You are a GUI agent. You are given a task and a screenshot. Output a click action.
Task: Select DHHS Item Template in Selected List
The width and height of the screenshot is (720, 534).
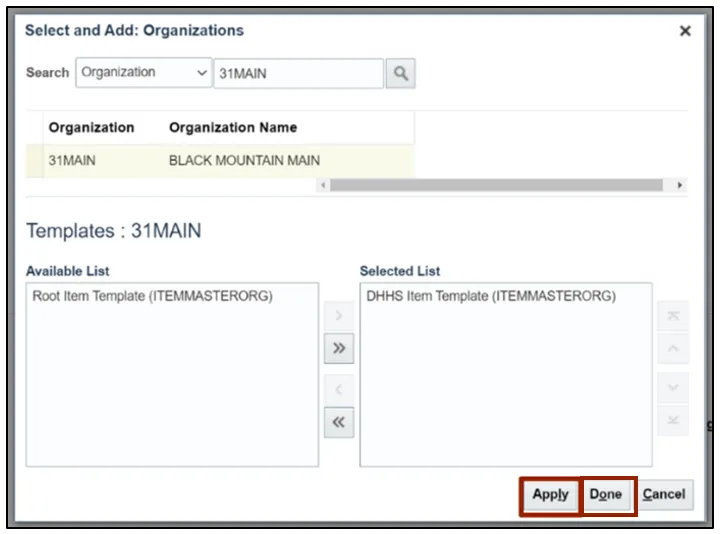(x=490, y=296)
